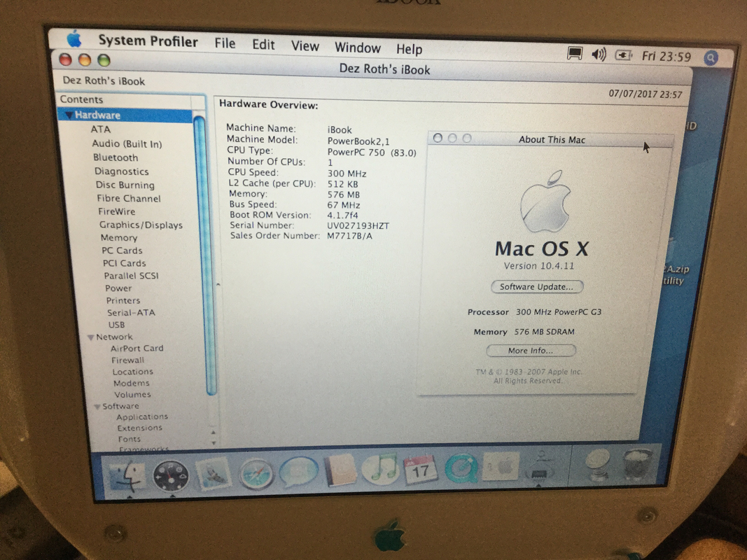Image resolution: width=747 pixels, height=560 pixels.
Task: Click the sidebar scroll down arrow
Action: pos(213,442)
